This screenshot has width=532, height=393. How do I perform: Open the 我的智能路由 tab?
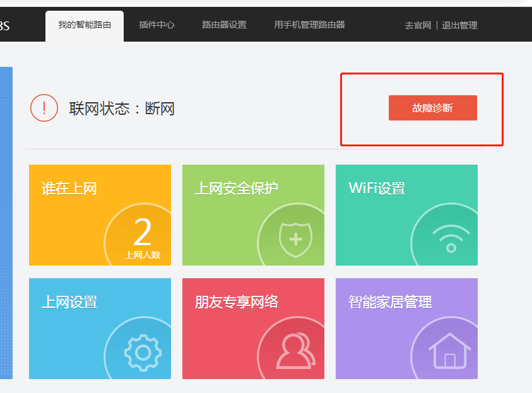click(85, 26)
